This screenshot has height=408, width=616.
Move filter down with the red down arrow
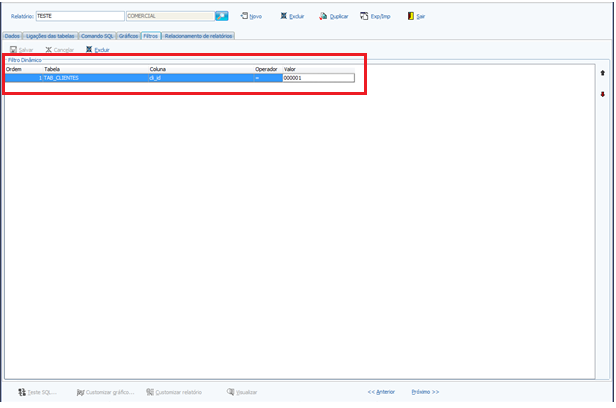tap(603, 94)
